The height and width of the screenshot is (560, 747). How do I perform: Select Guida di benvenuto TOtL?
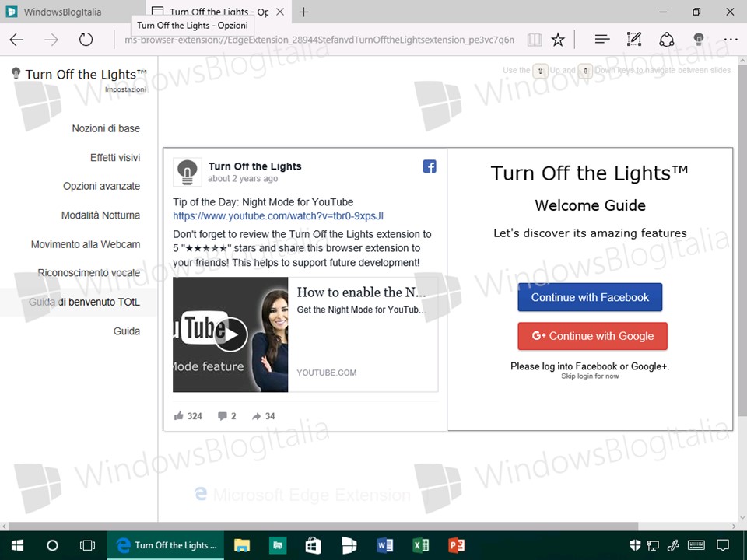[x=84, y=302]
